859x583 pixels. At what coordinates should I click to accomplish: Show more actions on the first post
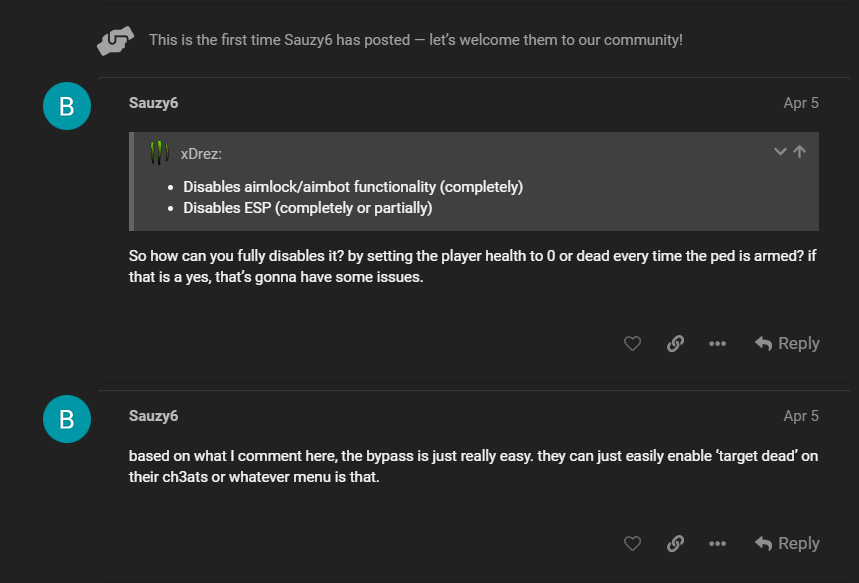coord(717,344)
